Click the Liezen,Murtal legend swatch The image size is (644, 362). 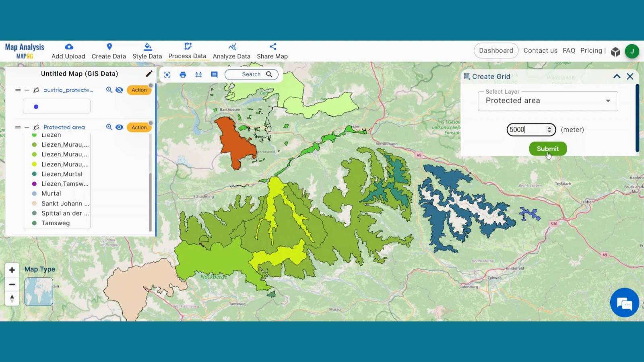(34, 174)
